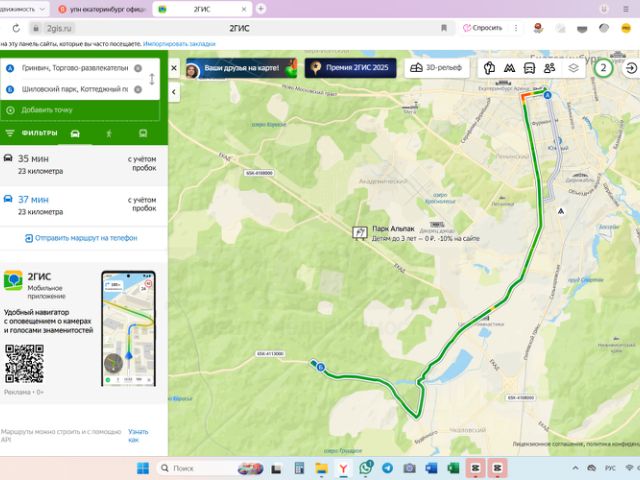
Task: Open Ваши друзья на карте banner
Action: 241,68
